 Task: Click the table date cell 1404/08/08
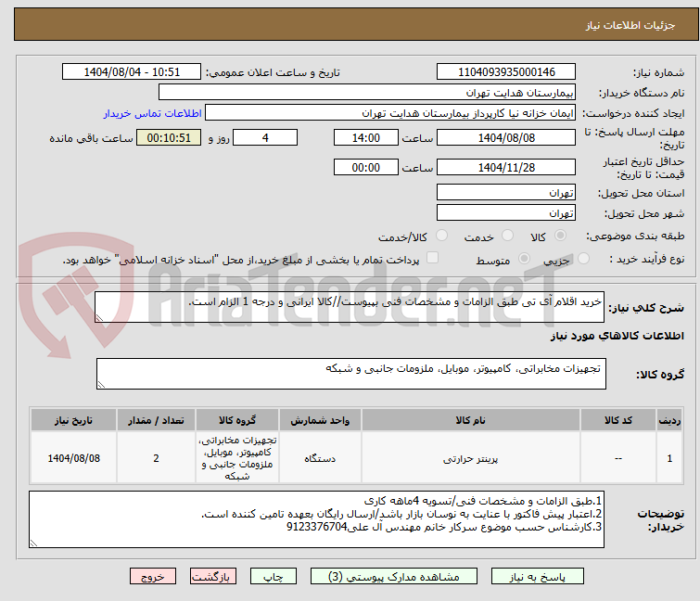73,458
